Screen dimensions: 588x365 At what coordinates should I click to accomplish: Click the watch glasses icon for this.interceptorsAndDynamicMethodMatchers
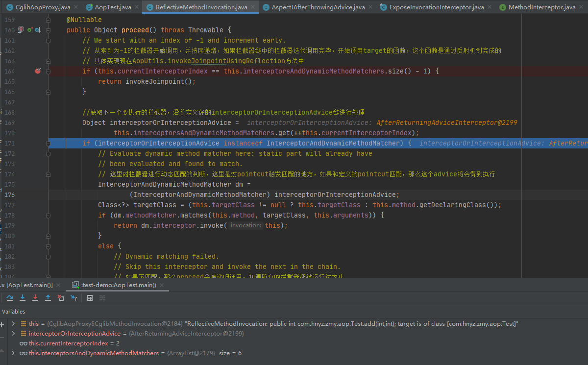pyautogui.click(x=24, y=353)
